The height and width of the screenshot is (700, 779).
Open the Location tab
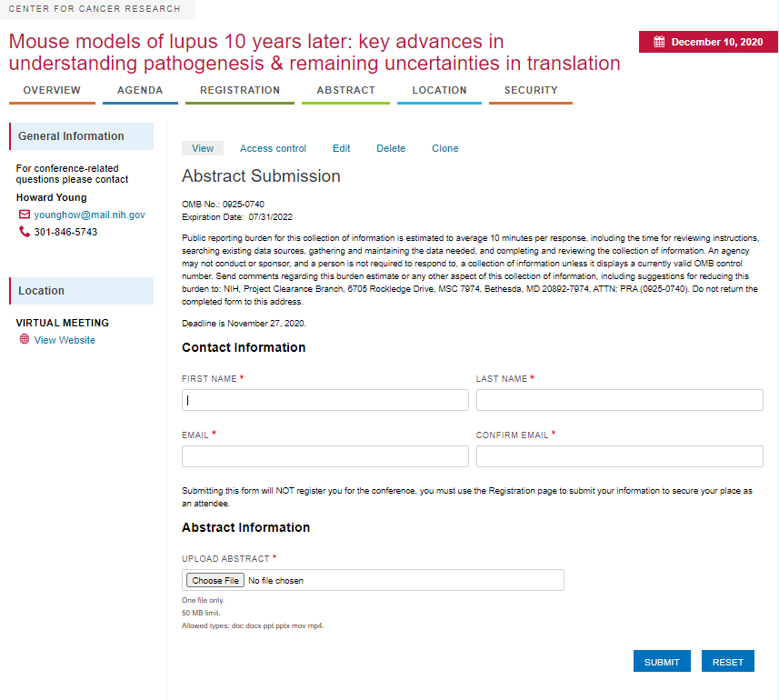click(439, 91)
